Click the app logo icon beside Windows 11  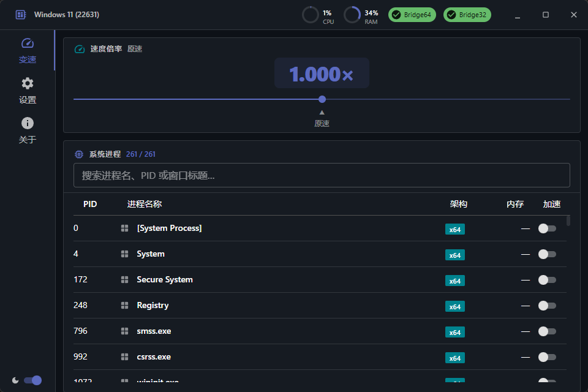coord(21,15)
